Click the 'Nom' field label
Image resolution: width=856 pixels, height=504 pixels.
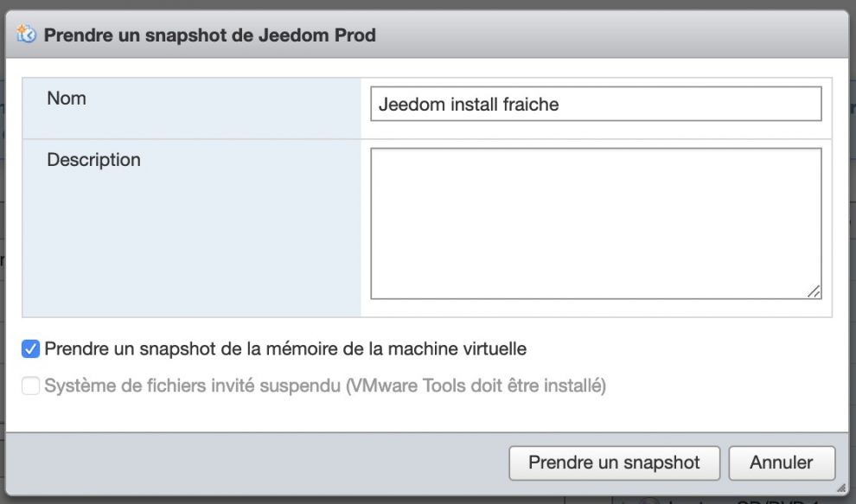click(67, 99)
